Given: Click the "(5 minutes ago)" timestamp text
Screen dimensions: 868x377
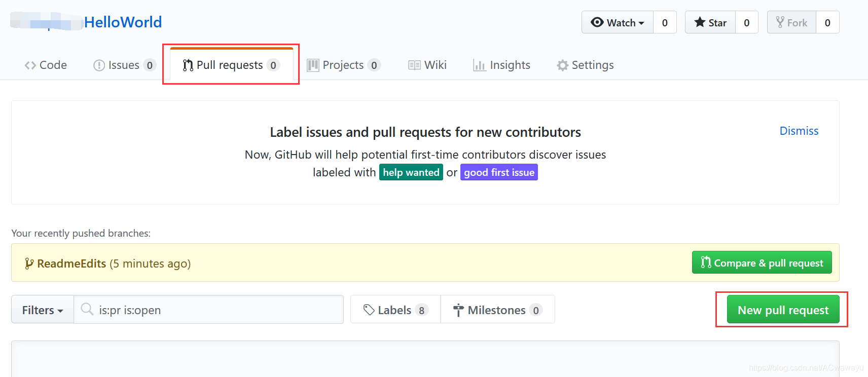Looking at the screenshot, I should [x=150, y=263].
